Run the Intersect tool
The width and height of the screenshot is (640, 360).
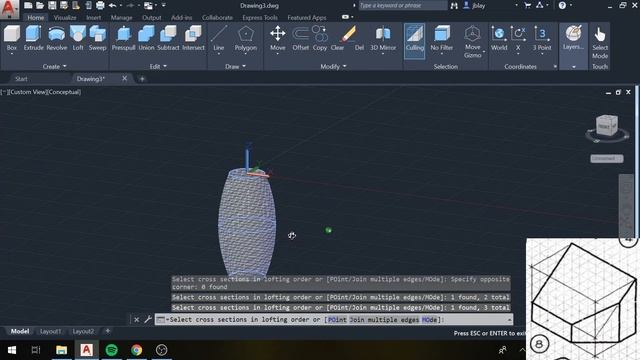[x=193, y=38]
